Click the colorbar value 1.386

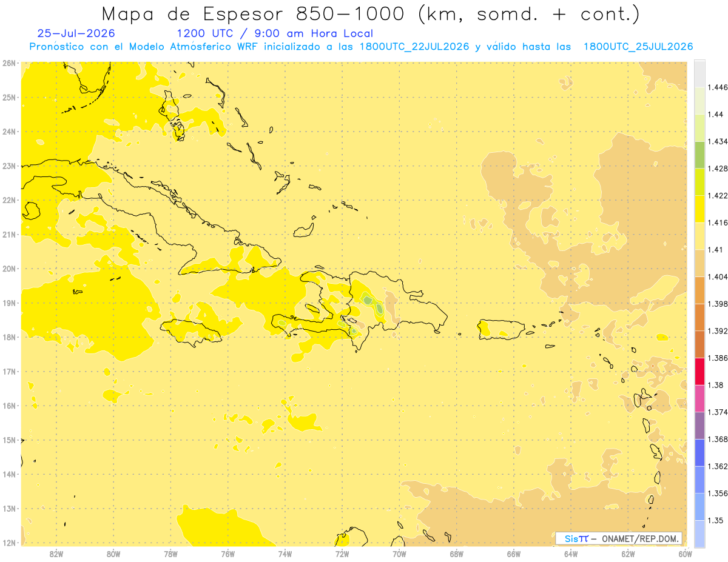718,358
